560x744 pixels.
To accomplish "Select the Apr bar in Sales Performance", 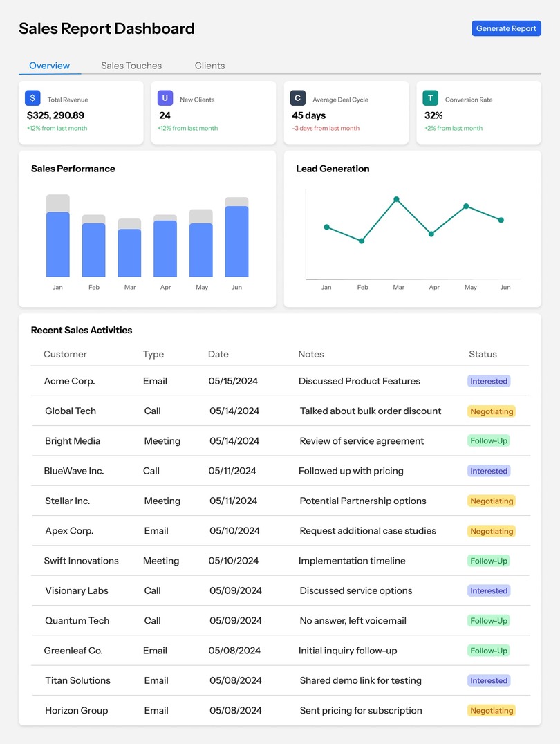I will [165, 245].
